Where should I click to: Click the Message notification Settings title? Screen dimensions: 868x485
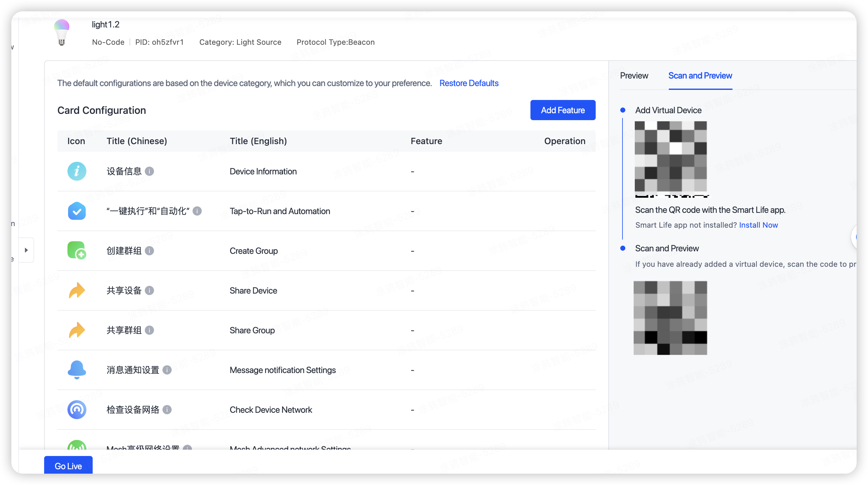click(283, 371)
